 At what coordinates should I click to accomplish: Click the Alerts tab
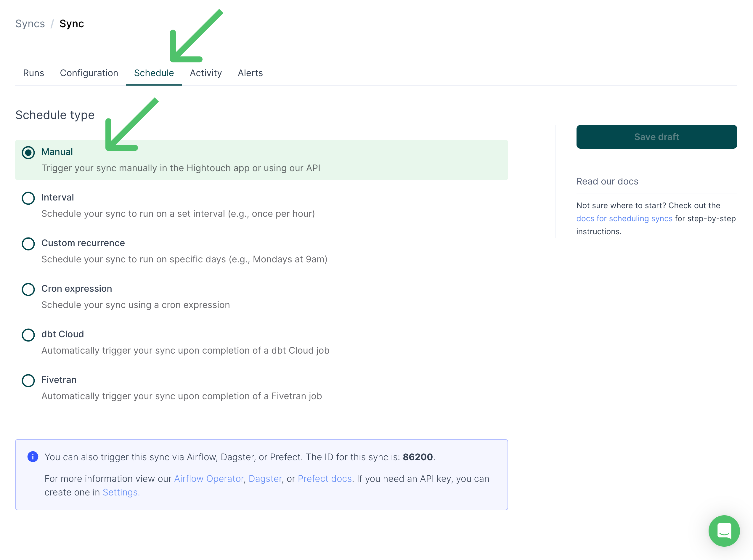(250, 73)
